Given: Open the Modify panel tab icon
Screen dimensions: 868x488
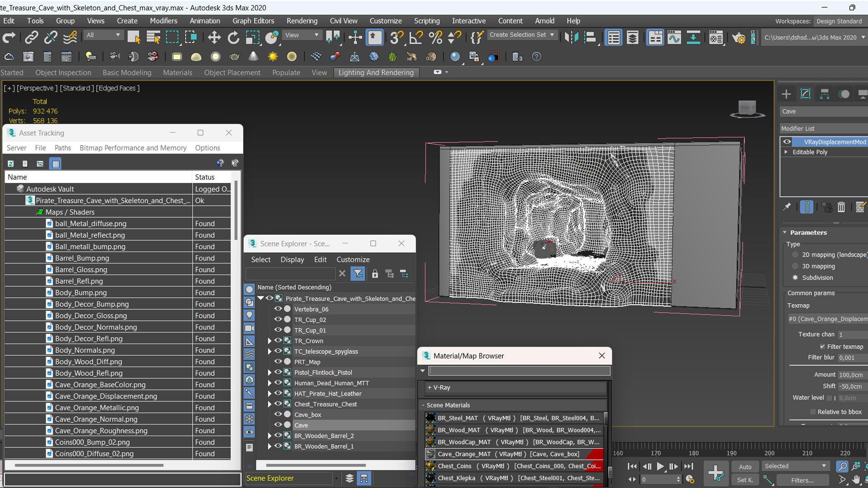Looking at the screenshot, I should click(x=806, y=94).
